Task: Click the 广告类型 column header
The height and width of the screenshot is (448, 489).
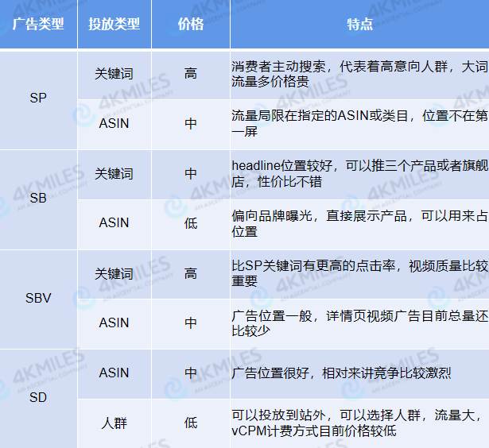Action: [38, 25]
